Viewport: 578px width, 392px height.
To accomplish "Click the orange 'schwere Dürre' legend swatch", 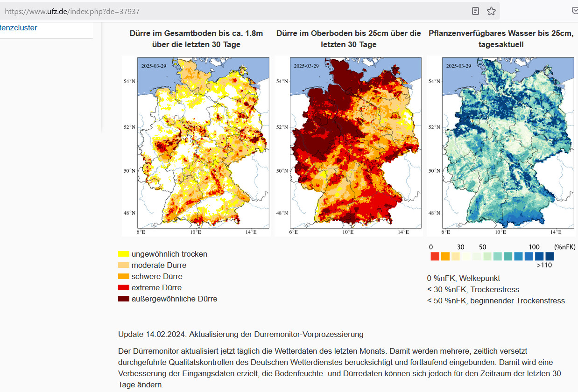I will [x=124, y=276].
